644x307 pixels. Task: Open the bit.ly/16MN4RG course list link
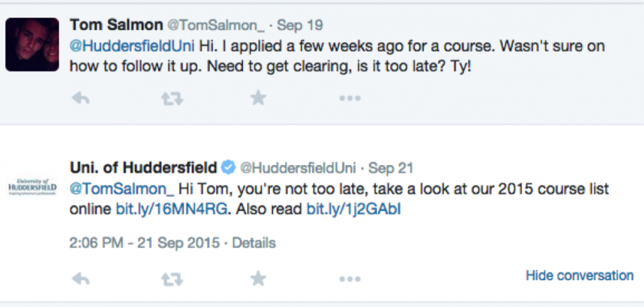[x=156, y=208]
